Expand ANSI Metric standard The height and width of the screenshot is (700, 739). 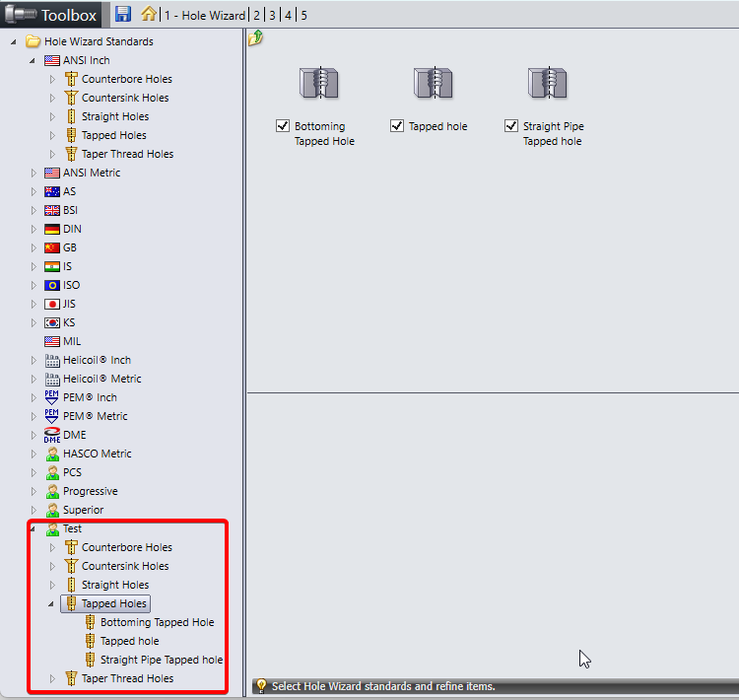coord(34,174)
